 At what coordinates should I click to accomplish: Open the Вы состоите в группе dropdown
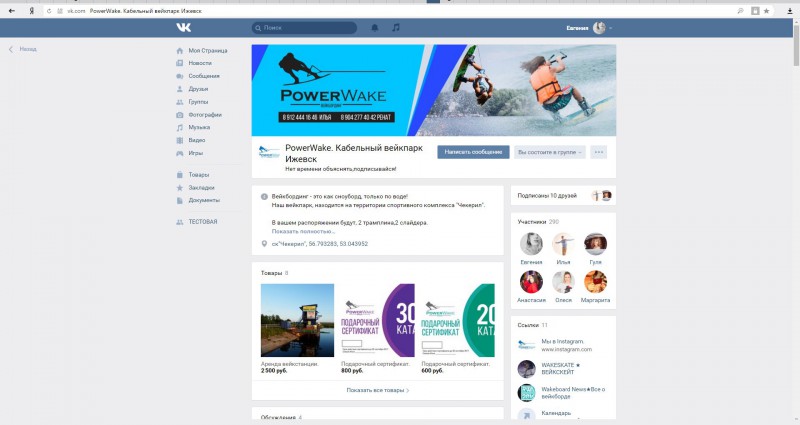coord(550,152)
